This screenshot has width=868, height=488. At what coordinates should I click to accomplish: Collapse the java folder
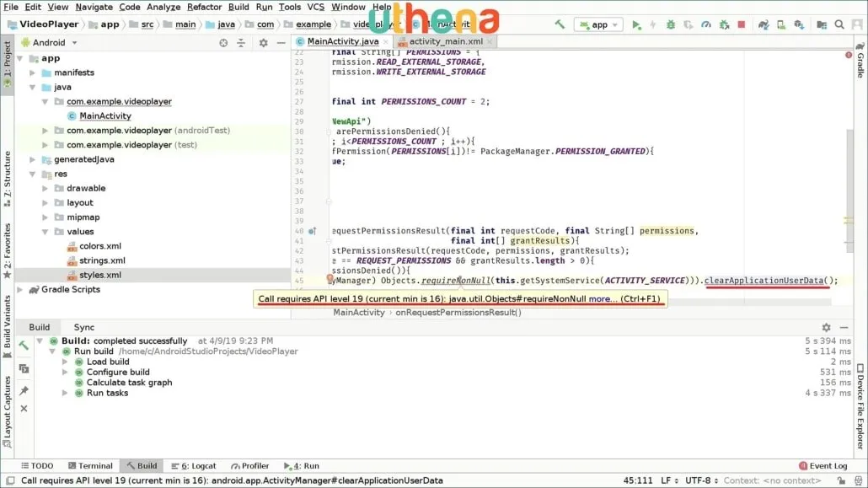pos(33,87)
